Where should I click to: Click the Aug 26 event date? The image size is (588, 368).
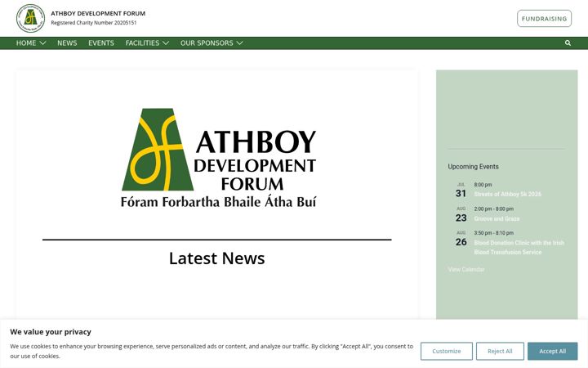click(461, 239)
